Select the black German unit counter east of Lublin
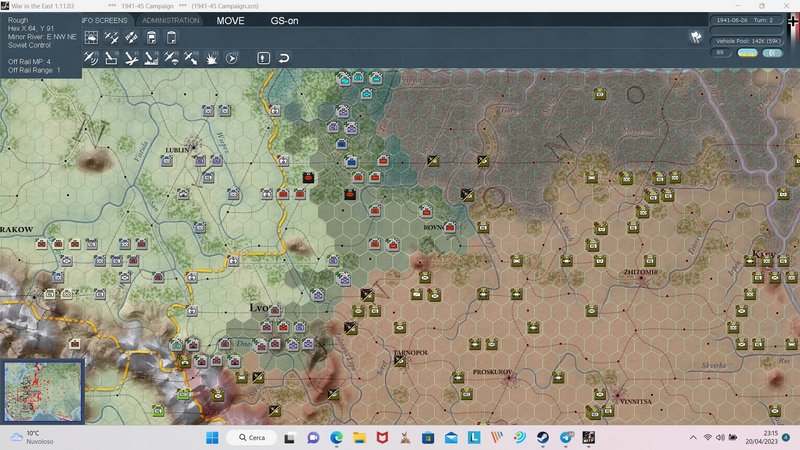 [308, 178]
